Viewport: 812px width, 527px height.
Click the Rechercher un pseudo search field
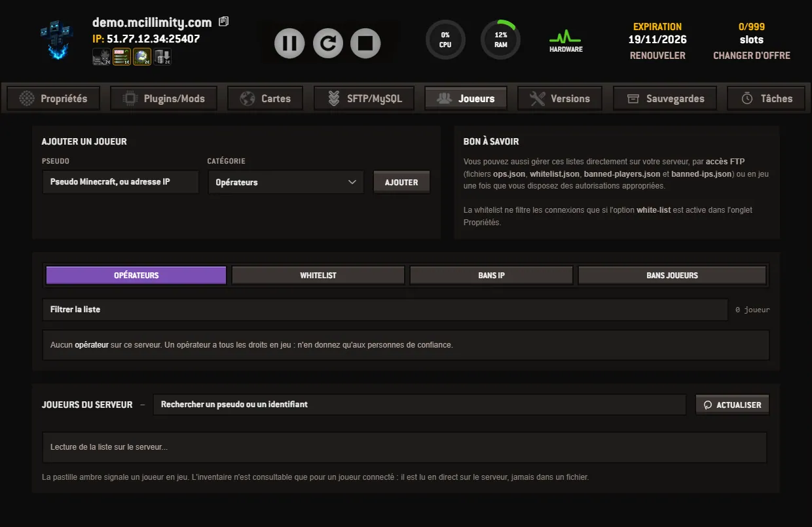(x=419, y=405)
